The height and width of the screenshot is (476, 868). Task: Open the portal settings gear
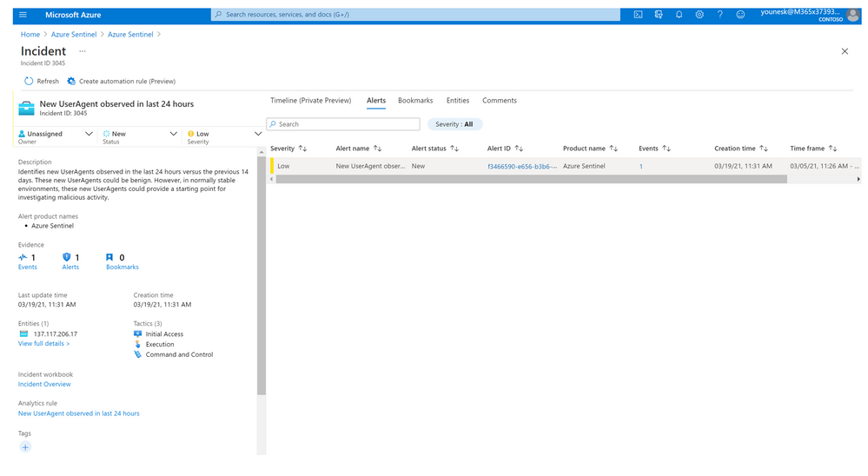tap(699, 15)
